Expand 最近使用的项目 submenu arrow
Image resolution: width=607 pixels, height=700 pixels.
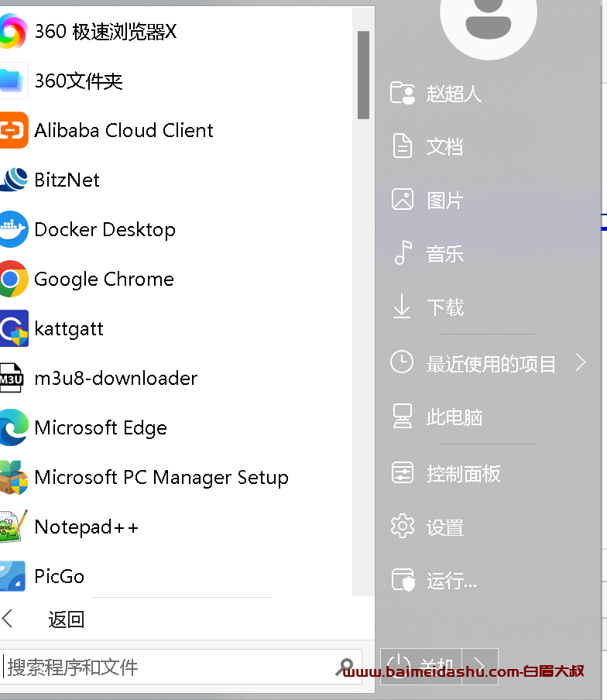[580, 362]
